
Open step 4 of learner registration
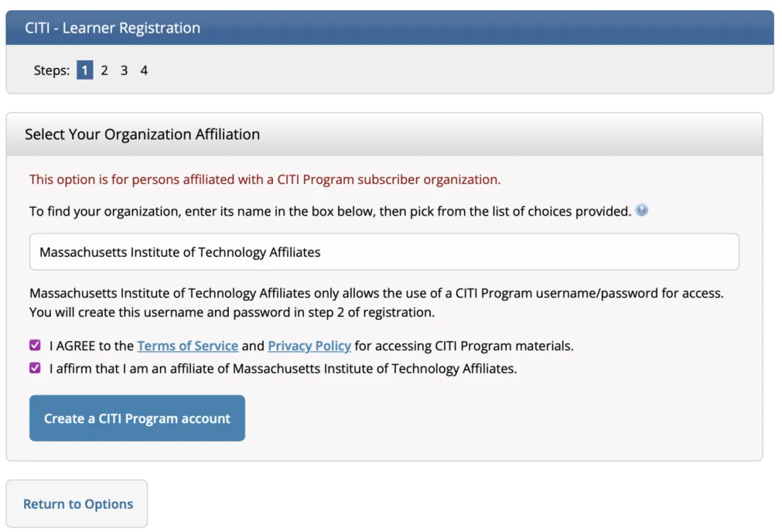click(x=144, y=70)
